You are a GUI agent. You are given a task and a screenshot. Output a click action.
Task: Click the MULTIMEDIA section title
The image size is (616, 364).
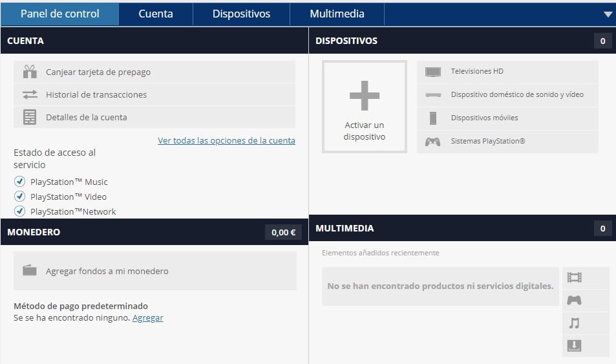[x=345, y=228]
